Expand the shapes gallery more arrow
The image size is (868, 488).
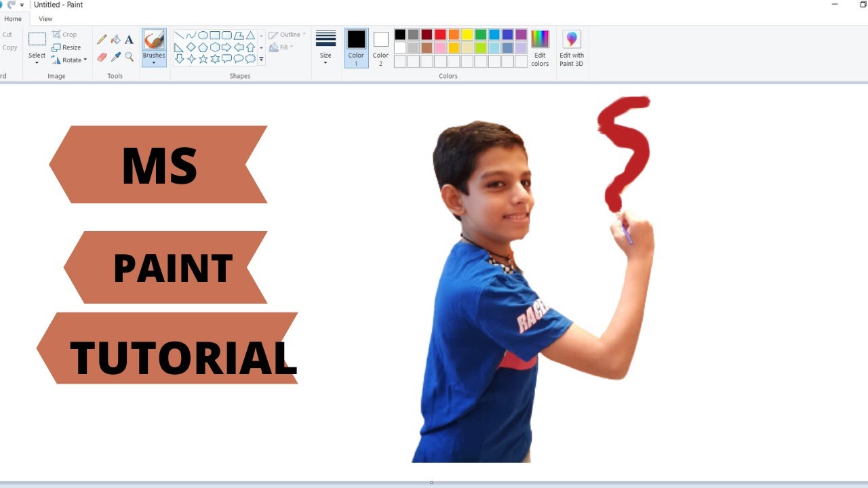click(261, 60)
